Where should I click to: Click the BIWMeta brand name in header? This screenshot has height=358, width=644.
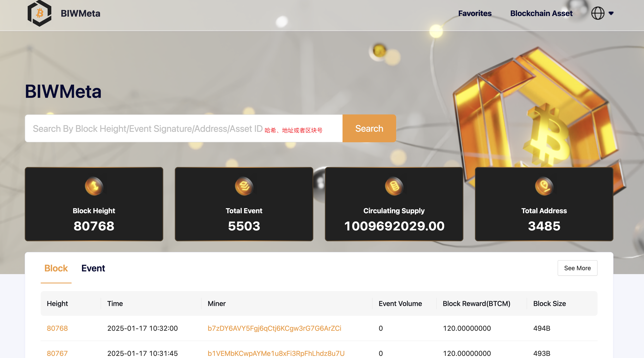(81, 14)
